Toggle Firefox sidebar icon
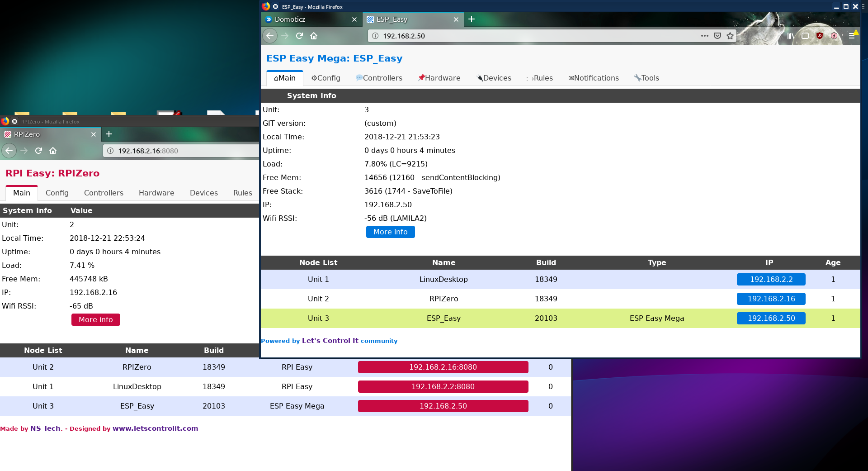 coord(805,36)
